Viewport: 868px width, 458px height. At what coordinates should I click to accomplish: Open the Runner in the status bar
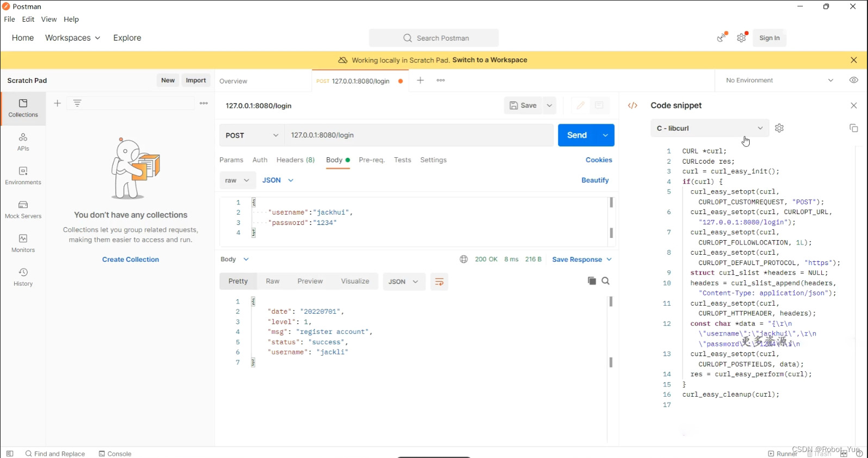tap(782, 454)
